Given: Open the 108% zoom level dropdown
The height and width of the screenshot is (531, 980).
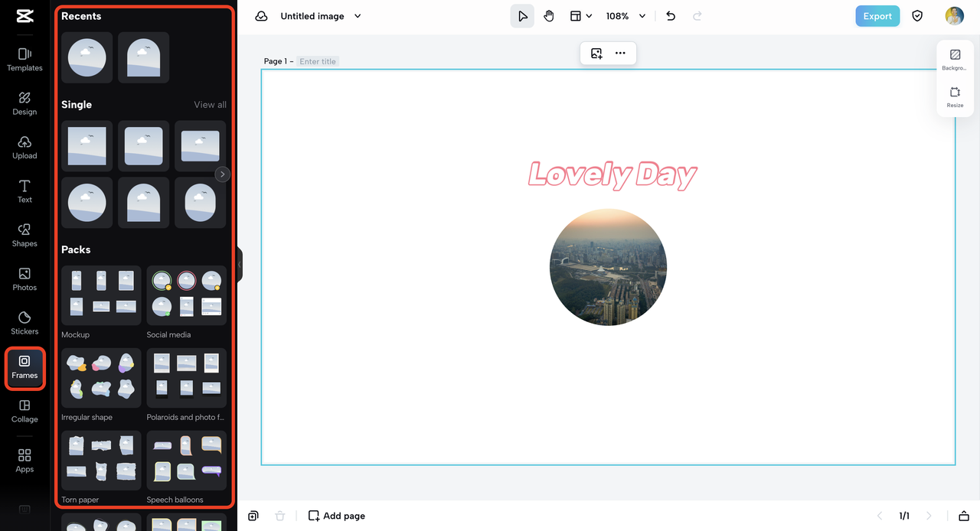Looking at the screenshot, I should tap(626, 16).
